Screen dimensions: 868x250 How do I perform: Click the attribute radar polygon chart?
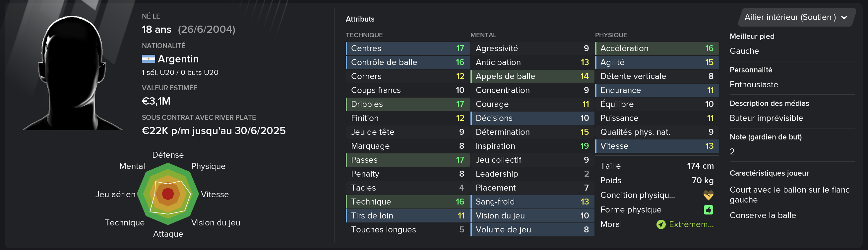tap(168, 194)
